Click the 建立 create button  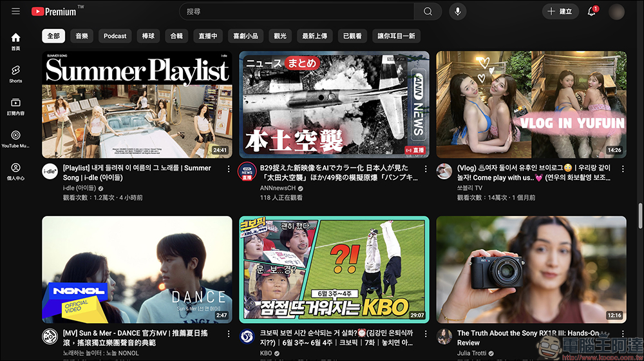tap(561, 12)
